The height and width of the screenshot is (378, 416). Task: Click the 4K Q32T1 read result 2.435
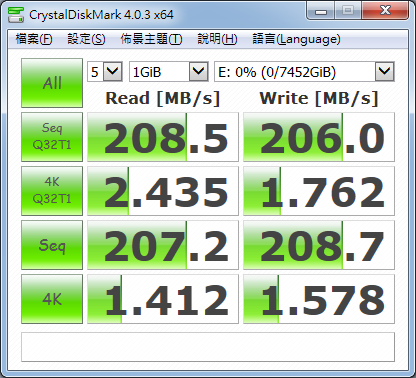(x=163, y=191)
